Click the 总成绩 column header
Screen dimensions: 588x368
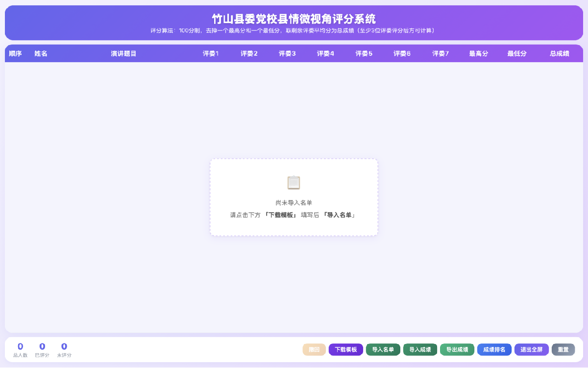[x=560, y=54]
